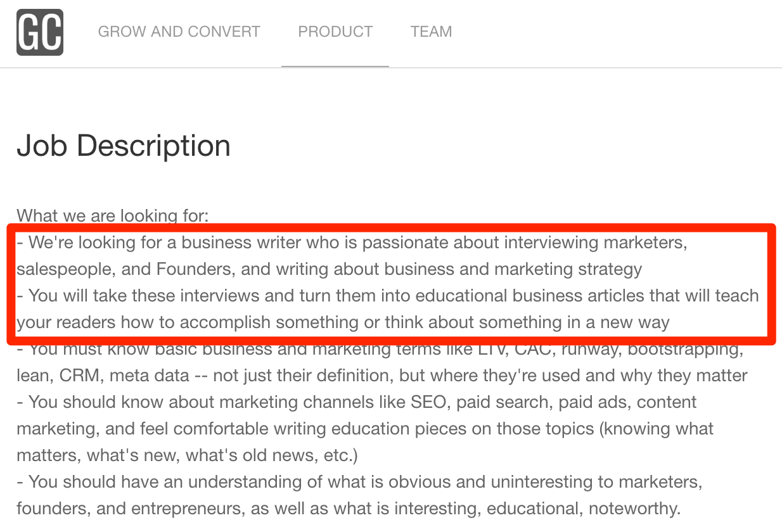This screenshot has width=782, height=532.
Task: Select the PRODUCT navigation tab
Action: 335,31
